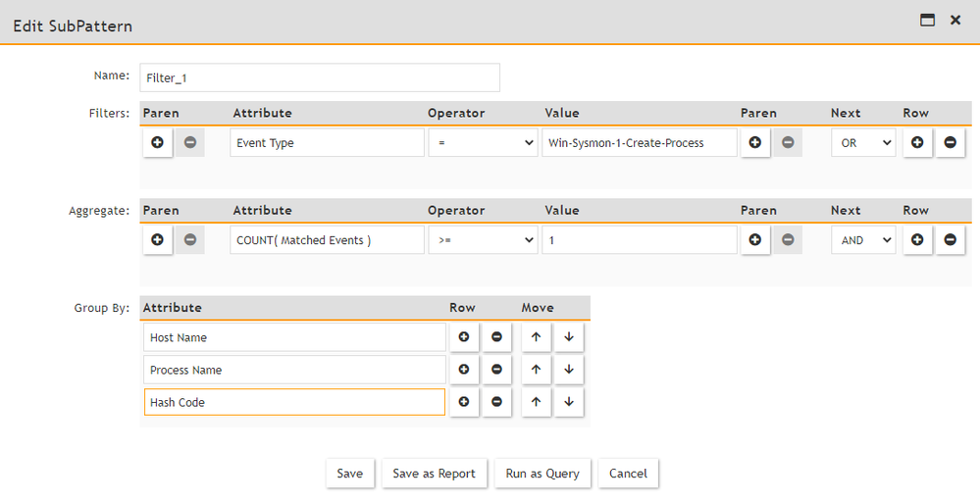Open the Aggregate Next AND dropdown
Screen dimensions: 980x503
[x=863, y=240]
